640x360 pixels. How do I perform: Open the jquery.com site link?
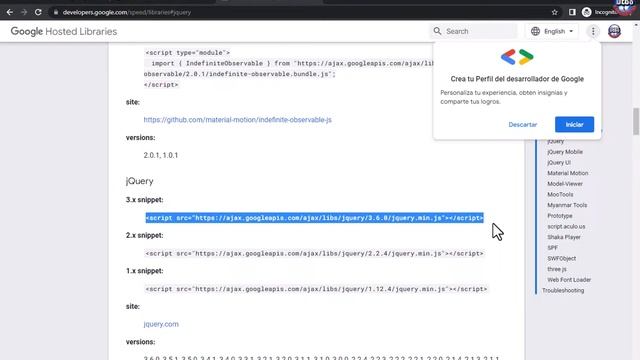pos(161,324)
